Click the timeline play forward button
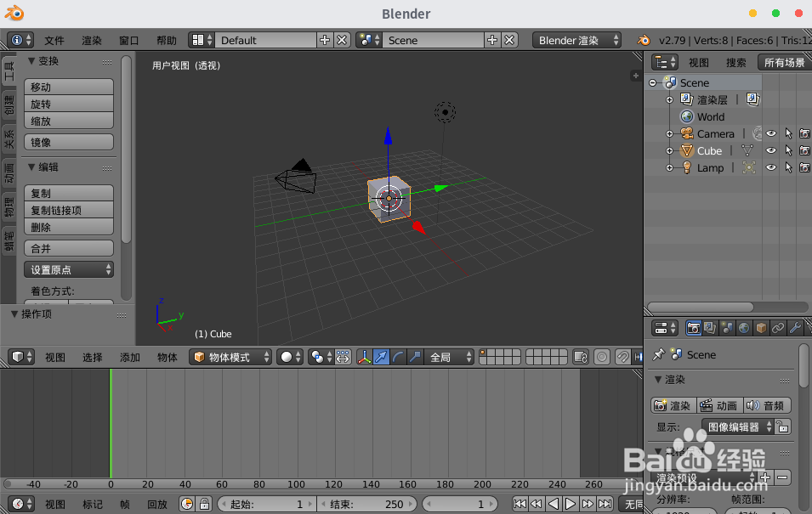Viewport: 812px width, 514px height. (571, 504)
